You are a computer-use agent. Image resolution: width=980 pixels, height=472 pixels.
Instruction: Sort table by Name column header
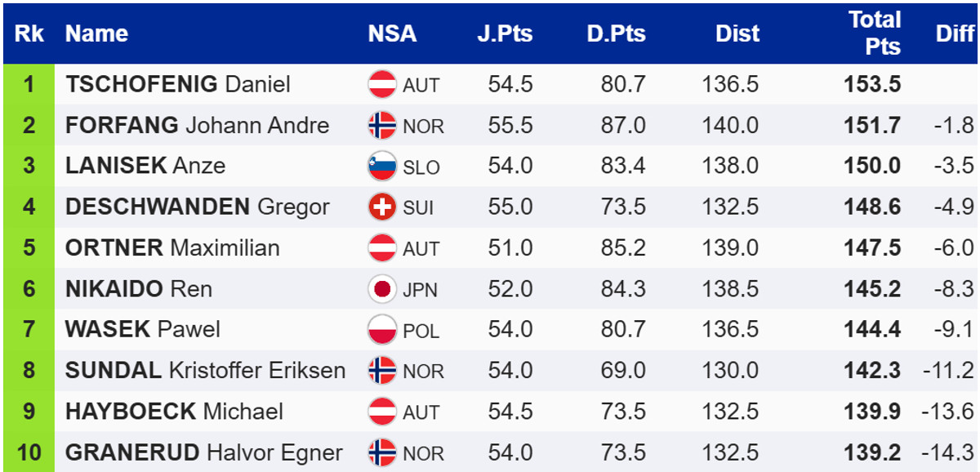[x=96, y=33]
